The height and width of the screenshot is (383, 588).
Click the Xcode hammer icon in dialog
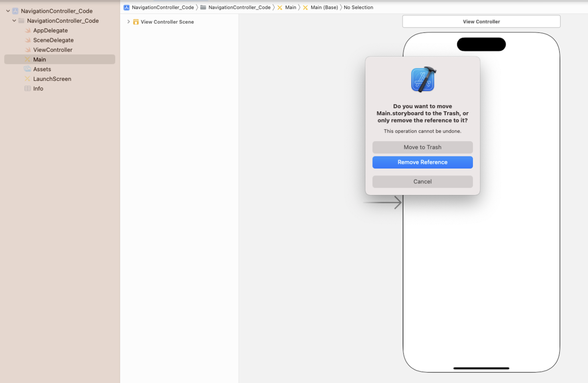[x=423, y=79]
